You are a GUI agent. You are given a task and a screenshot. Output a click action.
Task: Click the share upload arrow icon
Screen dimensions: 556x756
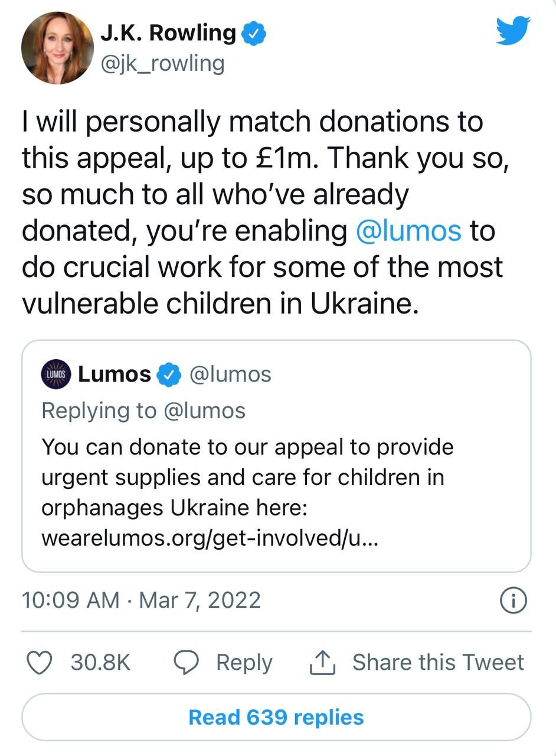(323, 663)
